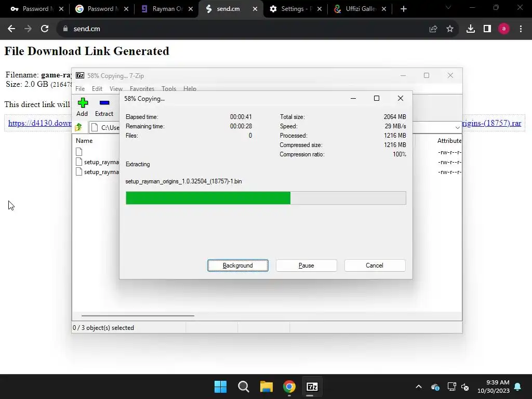Show hidden tray icons chevron
The image size is (532, 399).
point(419,387)
